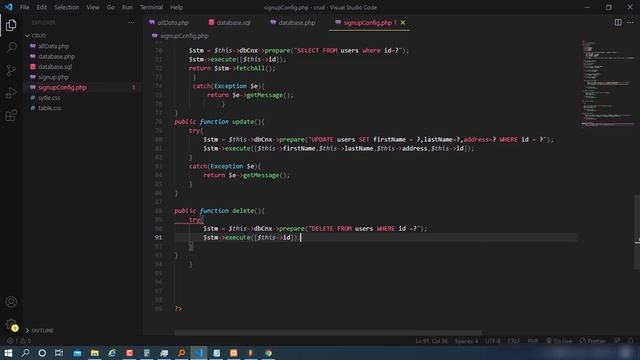Open Cortana from the taskbar

[x=42, y=353]
